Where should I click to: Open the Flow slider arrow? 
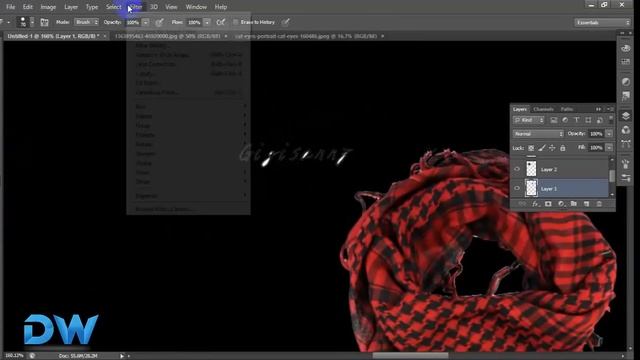click(x=207, y=22)
